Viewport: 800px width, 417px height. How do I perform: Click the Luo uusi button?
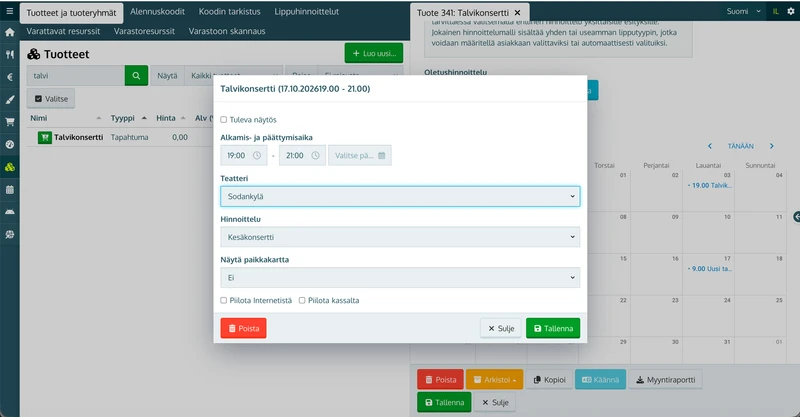click(374, 53)
